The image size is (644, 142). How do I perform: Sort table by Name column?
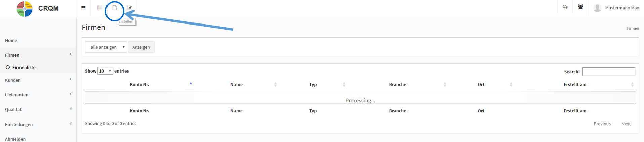(x=237, y=84)
